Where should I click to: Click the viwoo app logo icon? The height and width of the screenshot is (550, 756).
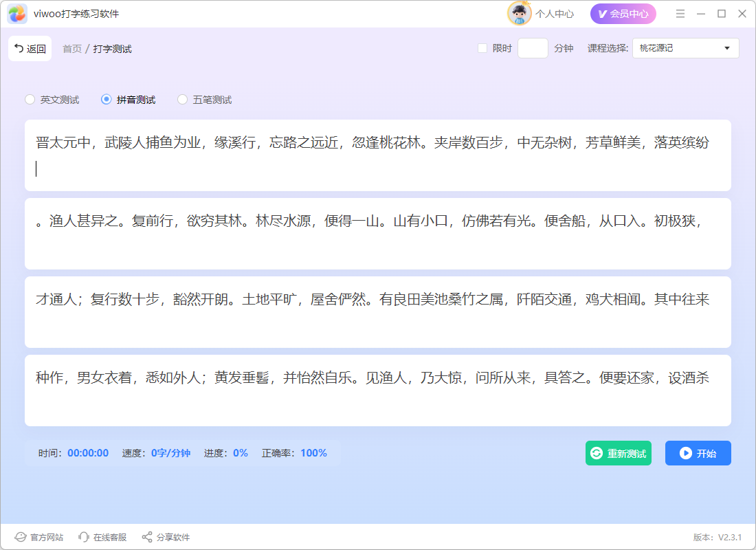pyautogui.click(x=17, y=14)
